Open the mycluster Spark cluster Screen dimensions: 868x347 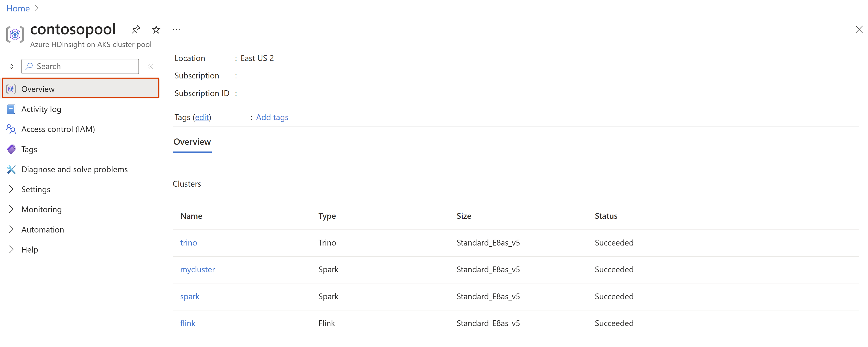point(197,269)
